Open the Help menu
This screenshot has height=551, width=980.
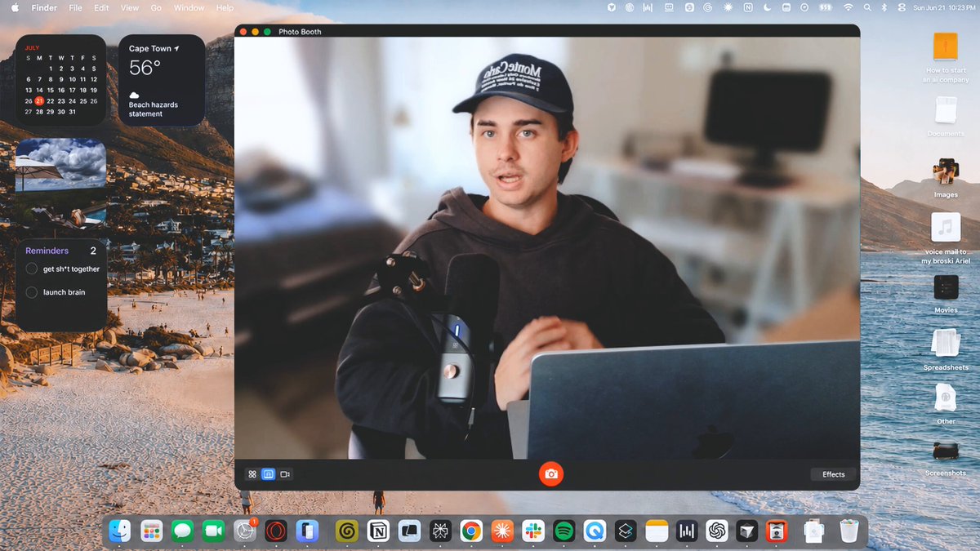pos(225,7)
